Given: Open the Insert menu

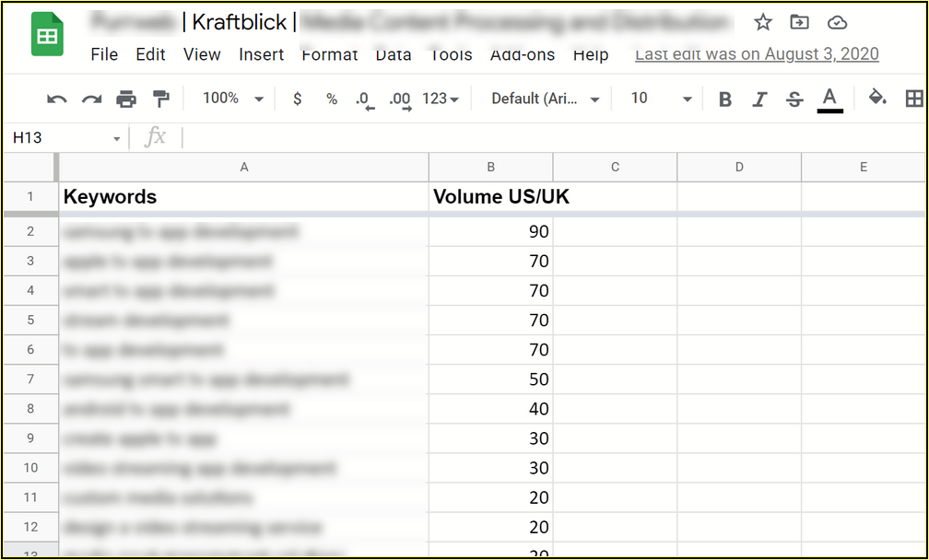Looking at the screenshot, I should coord(261,54).
